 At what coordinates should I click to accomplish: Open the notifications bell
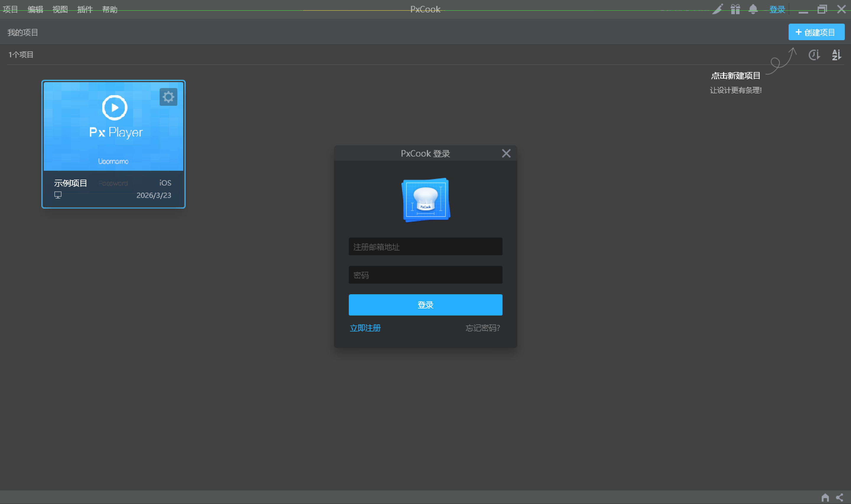pos(753,9)
